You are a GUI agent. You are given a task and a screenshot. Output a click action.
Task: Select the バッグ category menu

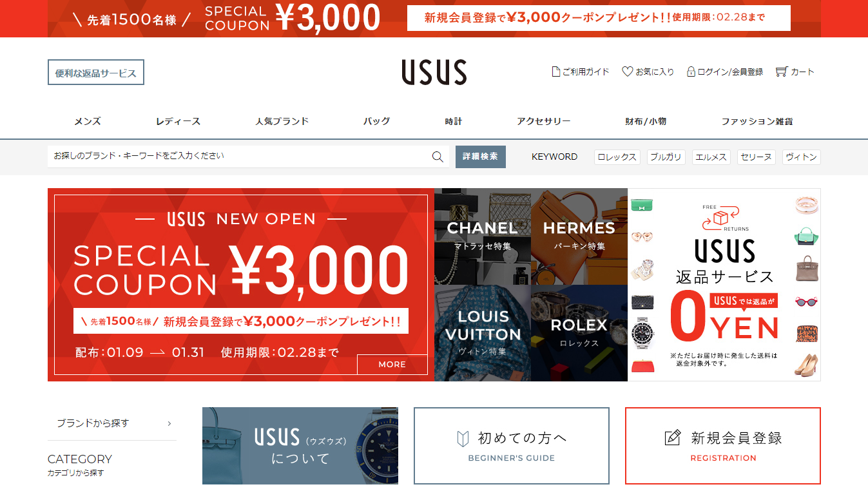point(376,121)
